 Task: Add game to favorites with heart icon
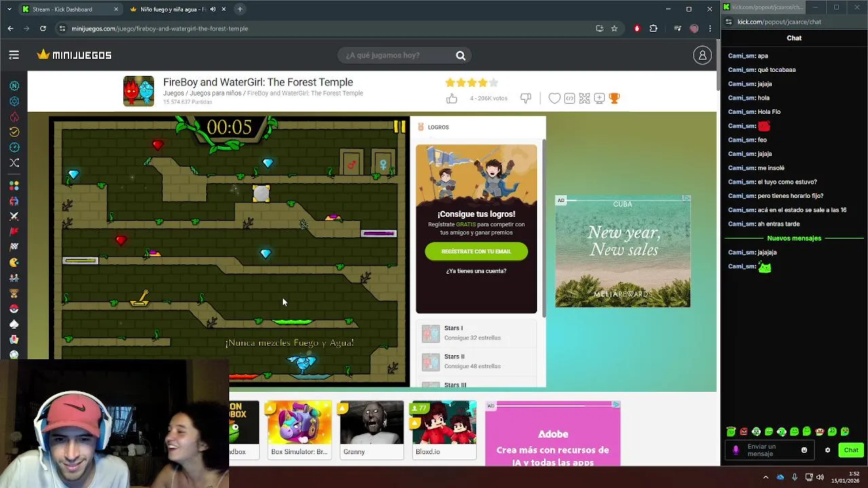554,99
